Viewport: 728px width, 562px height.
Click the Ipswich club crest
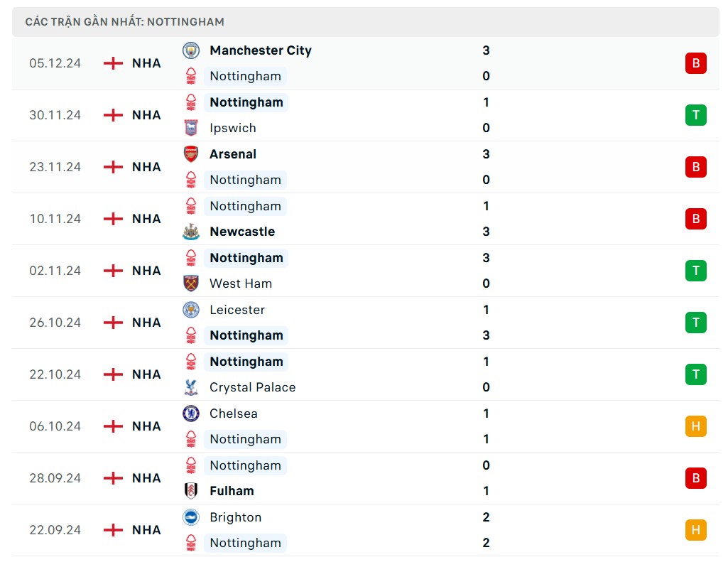(191, 128)
